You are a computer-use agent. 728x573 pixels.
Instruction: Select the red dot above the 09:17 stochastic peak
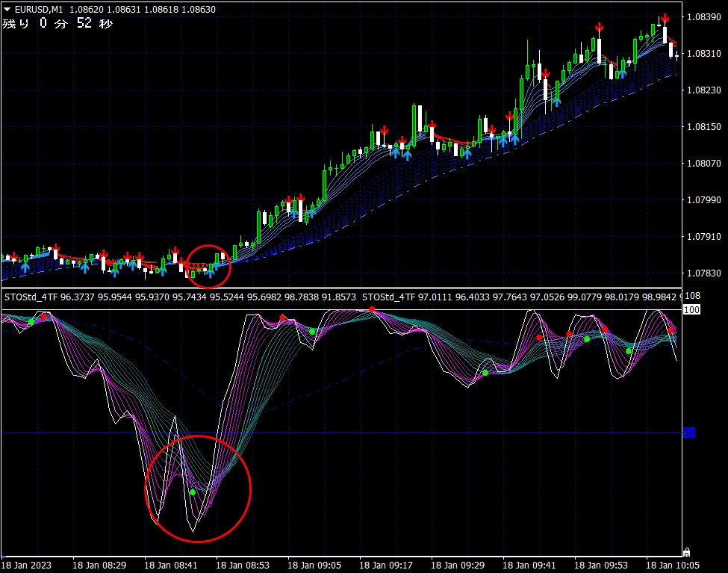tap(371, 310)
